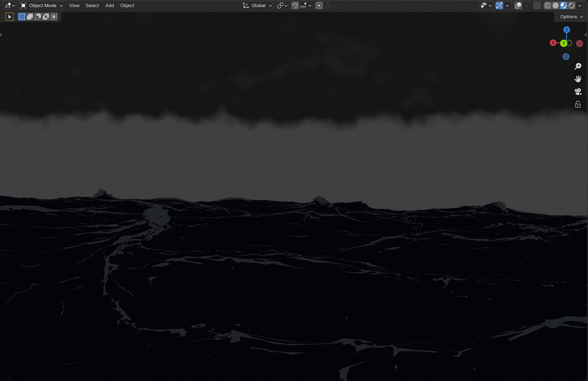Toggle viewport gizmos display
This screenshot has width=588, height=381.
499,6
